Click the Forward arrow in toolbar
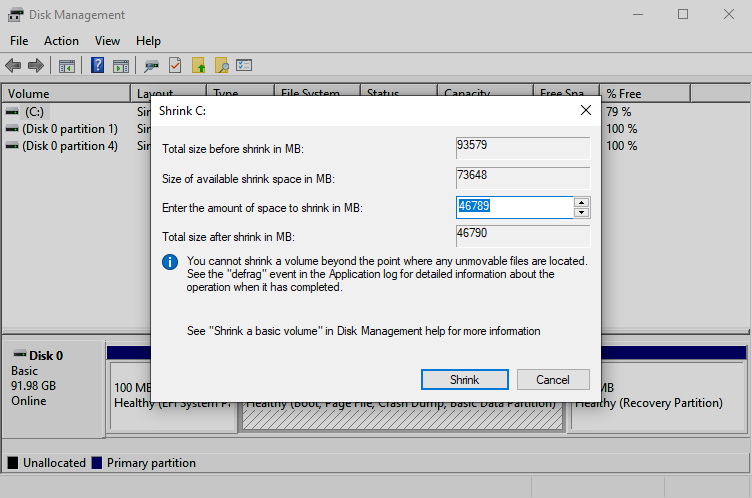Viewport: 752px width, 498px height. (x=36, y=66)
